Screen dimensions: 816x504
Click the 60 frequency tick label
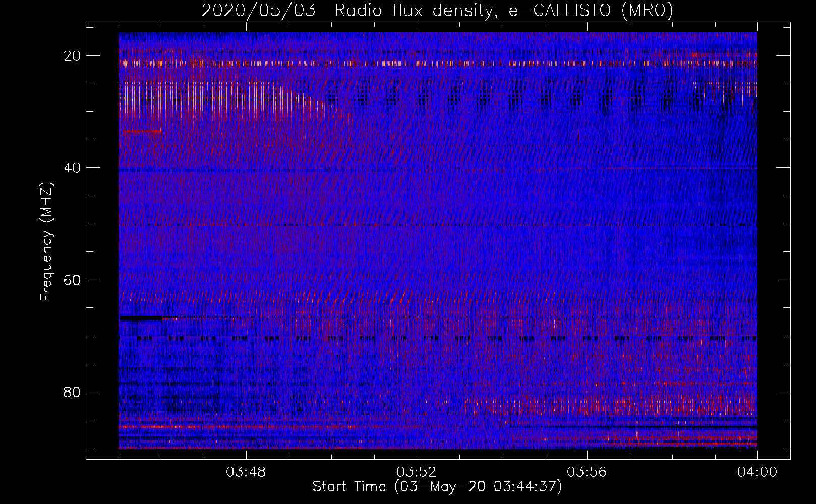pyautogui.click(x=72, y=280)
